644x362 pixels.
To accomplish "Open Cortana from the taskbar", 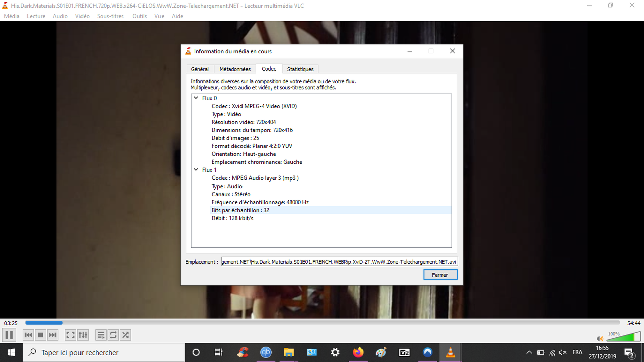I will (x=196, y=352).
